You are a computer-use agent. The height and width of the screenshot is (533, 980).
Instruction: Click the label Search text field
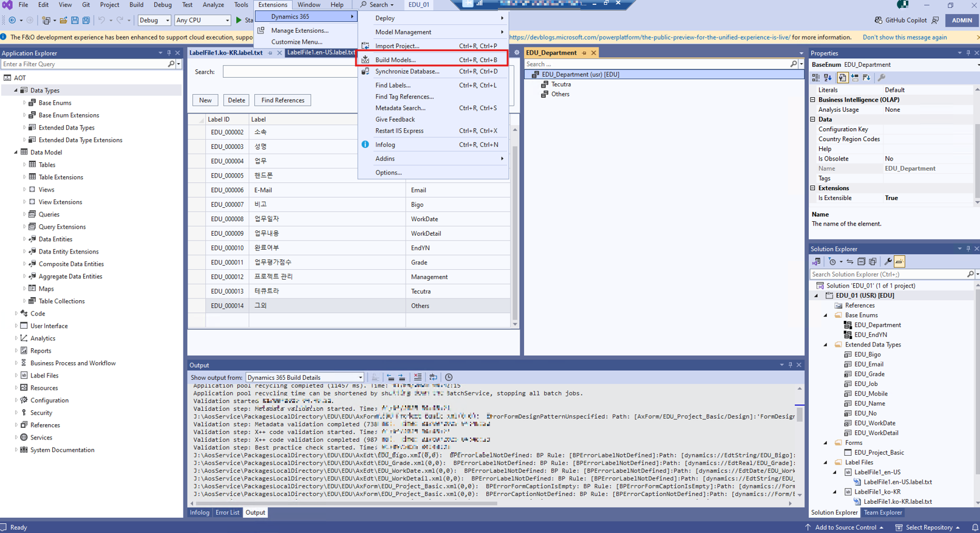tap(291, 72)
